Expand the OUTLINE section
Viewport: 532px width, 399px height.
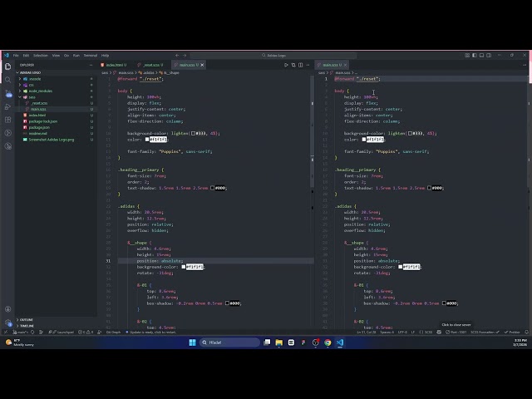[x=56, y=319]
